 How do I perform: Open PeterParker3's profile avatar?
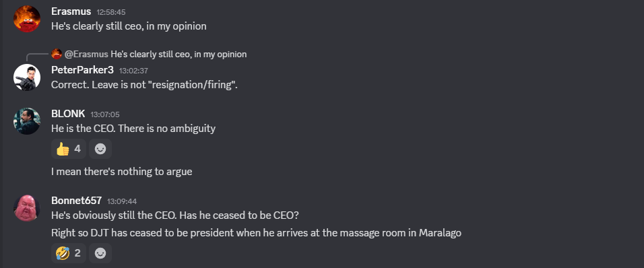tap(27, 77)
